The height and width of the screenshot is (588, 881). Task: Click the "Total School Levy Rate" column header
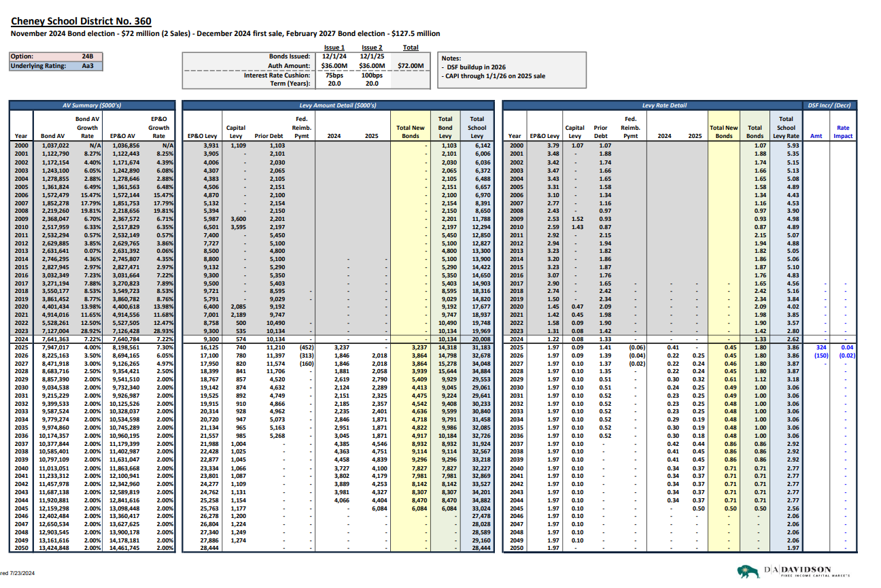pos(786,127)
